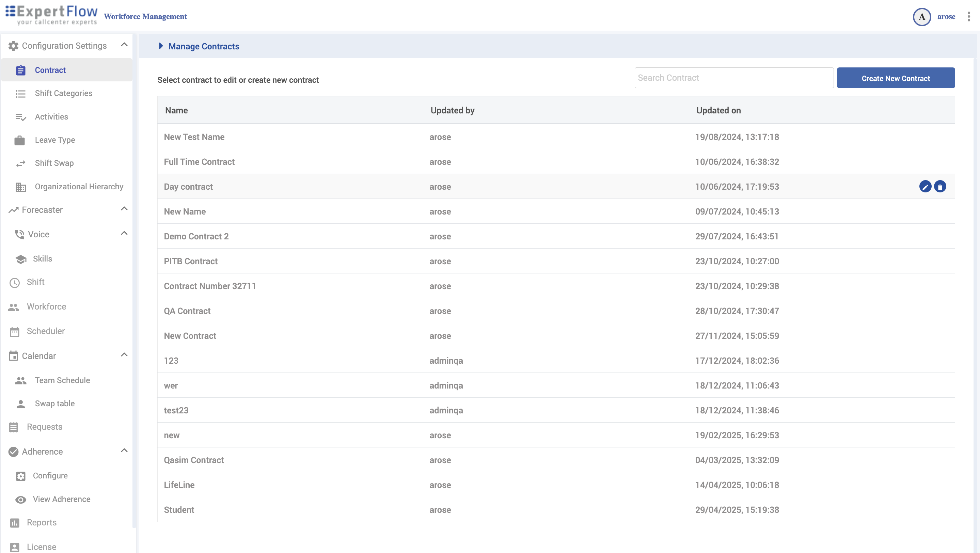
Task: Collapse the Calendar section chevron
Action: pos(124,355)
